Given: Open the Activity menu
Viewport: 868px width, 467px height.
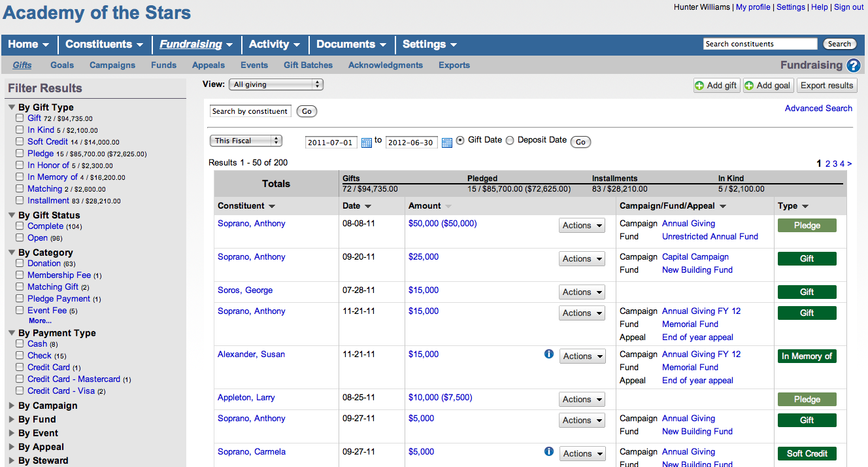Looking at the screenshot, I should [x=275, y=44].
